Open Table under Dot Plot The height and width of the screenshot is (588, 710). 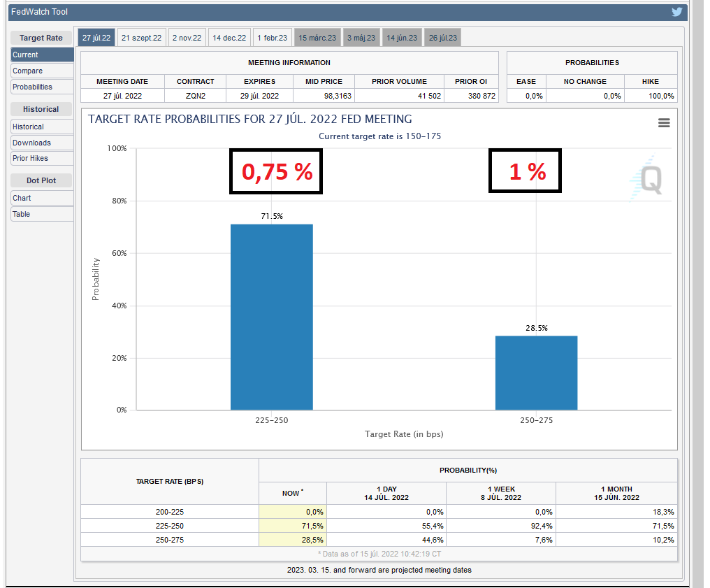click(x=42, y=214)
